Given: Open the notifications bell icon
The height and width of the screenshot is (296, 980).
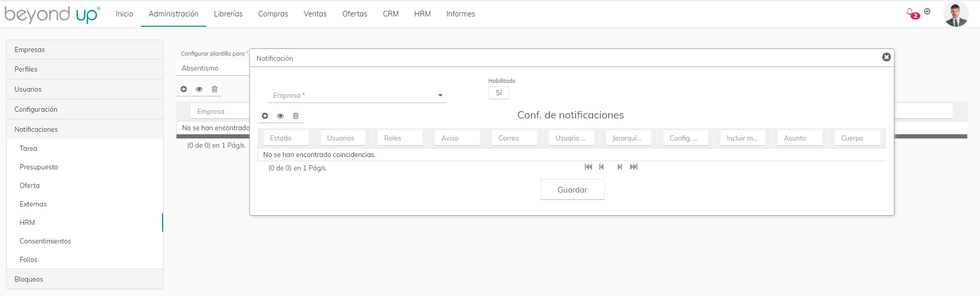Looking at the screenshot, I should (x=910, y=12).
